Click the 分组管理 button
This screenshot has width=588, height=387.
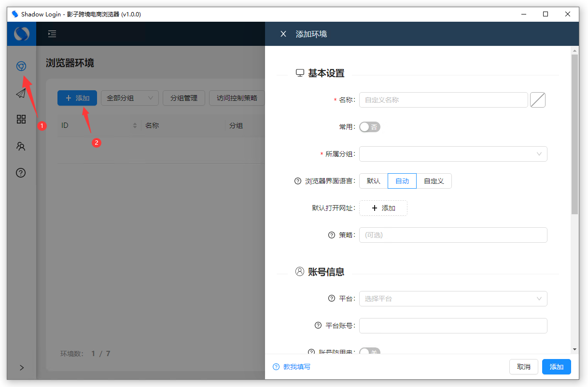click(183, 97)
